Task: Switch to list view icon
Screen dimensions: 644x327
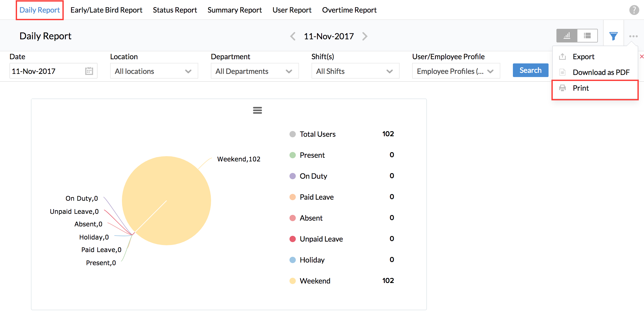Action: (587, 36)
